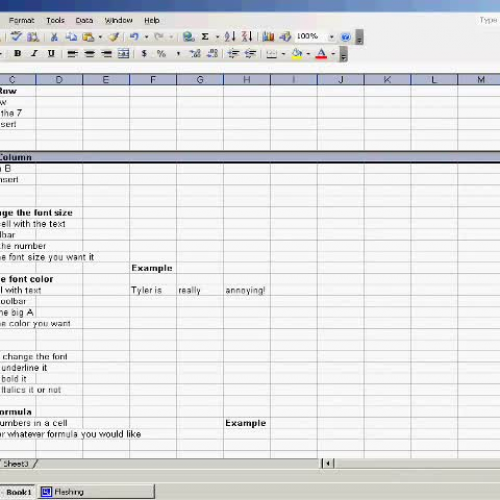The image size is (500, 500).
Task: Click bold 'Example' cell in column H
Action: pyautogui.click(x=247, y=423)
